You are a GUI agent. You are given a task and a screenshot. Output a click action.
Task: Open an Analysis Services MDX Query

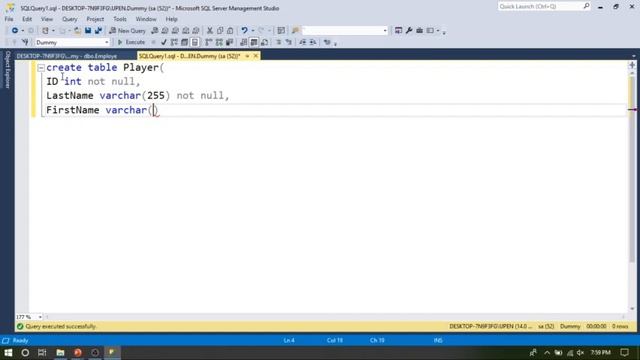(165, 31)
